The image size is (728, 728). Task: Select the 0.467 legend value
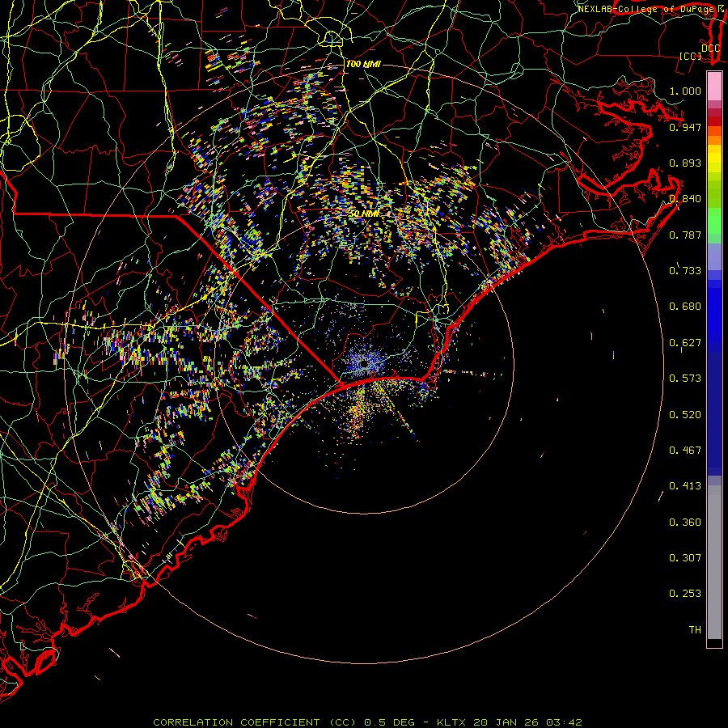click(x=685, y=451)
